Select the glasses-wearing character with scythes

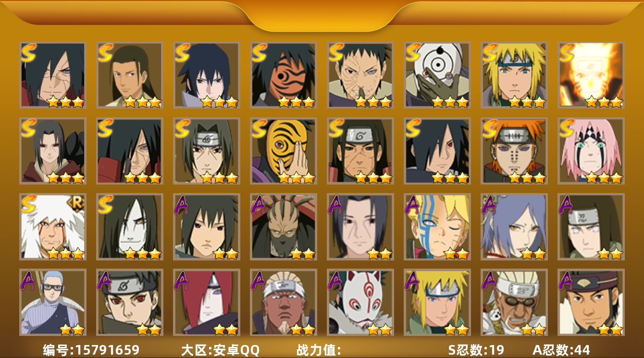coord(53,303)
